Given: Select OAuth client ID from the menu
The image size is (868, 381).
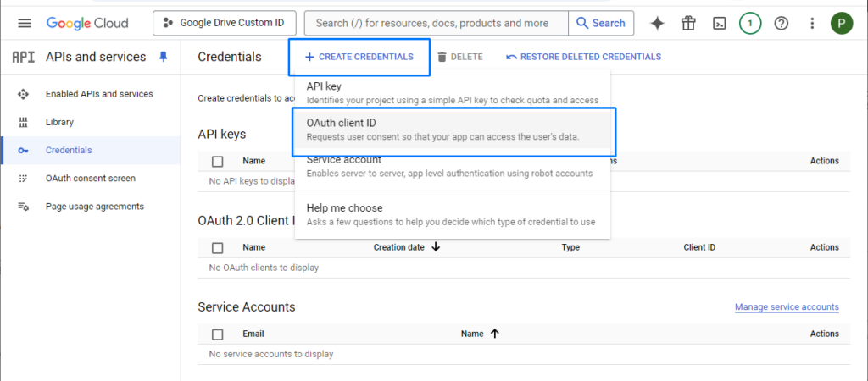Looking at the screenshot, I should coord(453,130).
